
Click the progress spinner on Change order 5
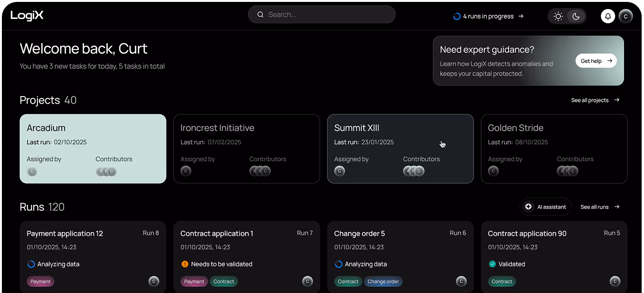pos(338,264)
